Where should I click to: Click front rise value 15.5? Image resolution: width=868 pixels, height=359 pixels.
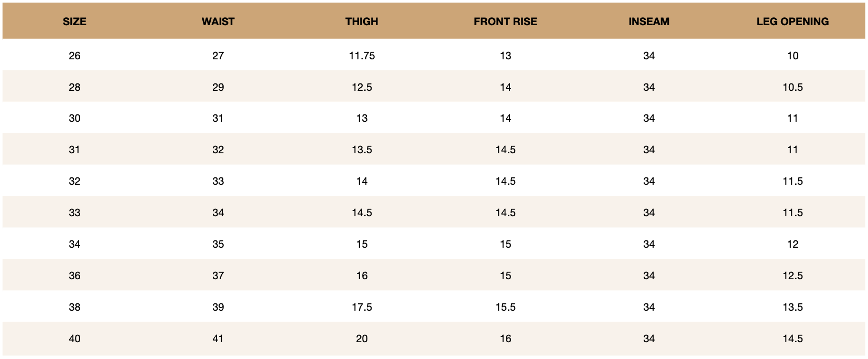(x=505, y=307)
